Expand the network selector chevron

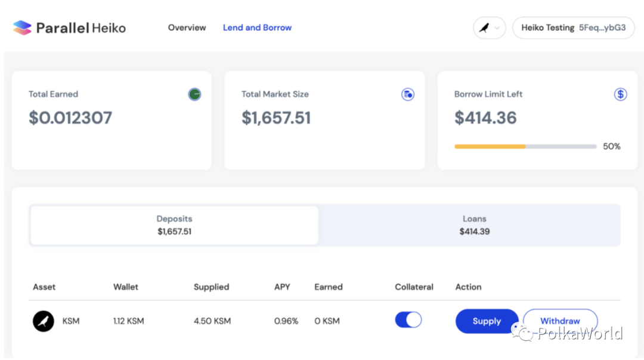coord(497,28)
